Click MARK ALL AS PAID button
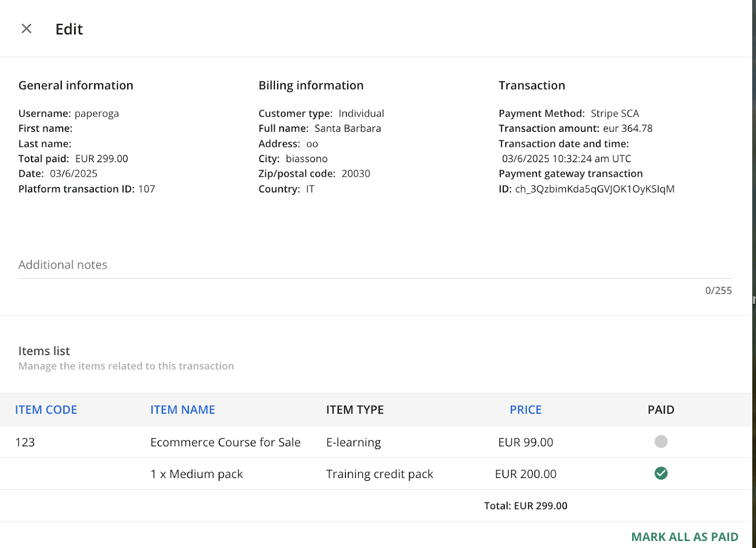The height and width of the screenshot is (548, 756). click(685, 537)
